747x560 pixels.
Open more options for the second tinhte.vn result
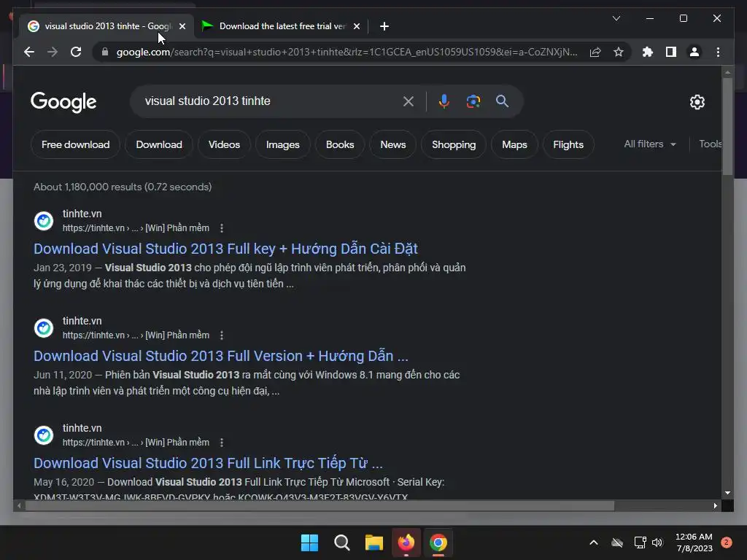[x=222, y=335]
